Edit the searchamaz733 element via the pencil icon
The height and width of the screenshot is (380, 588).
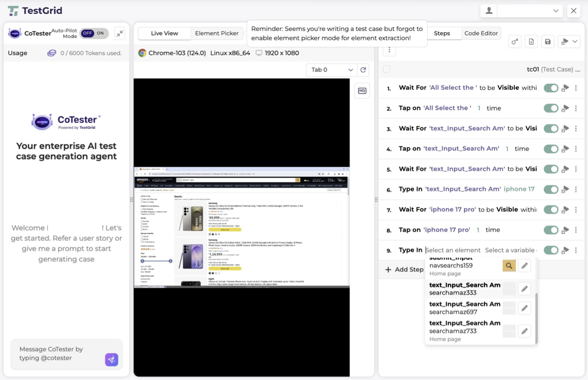click(524, 331)
